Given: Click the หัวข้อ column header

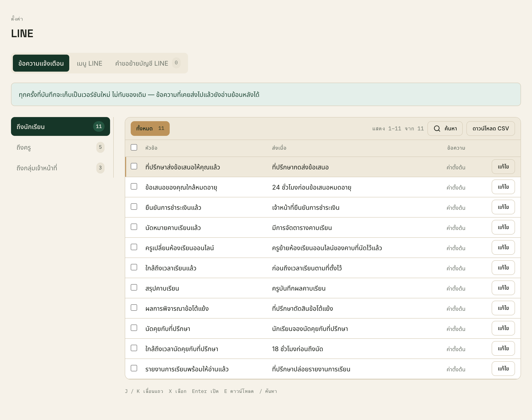Looking at the screenshot, I should pyautogui.click(x=151, y=148).
